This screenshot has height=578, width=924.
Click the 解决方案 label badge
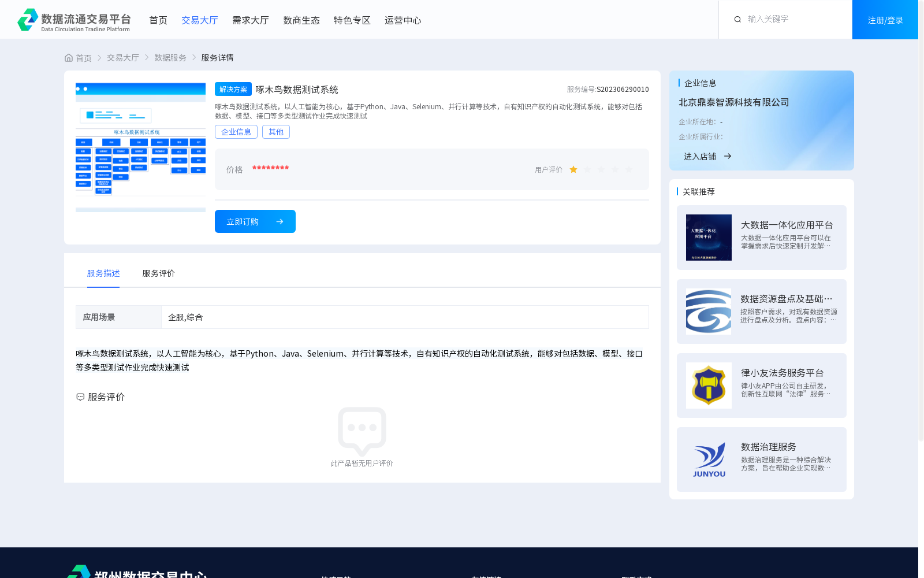coord(233,89)
